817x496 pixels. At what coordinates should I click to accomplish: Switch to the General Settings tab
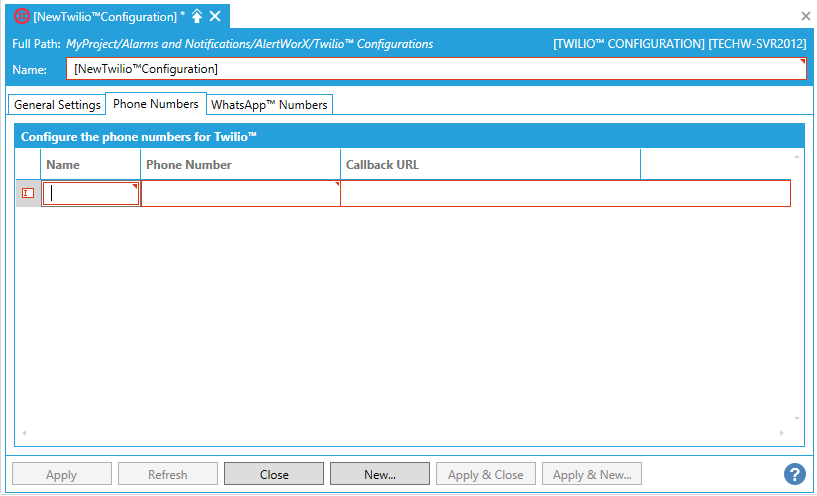pyautogui.click(x=57, y=105)
